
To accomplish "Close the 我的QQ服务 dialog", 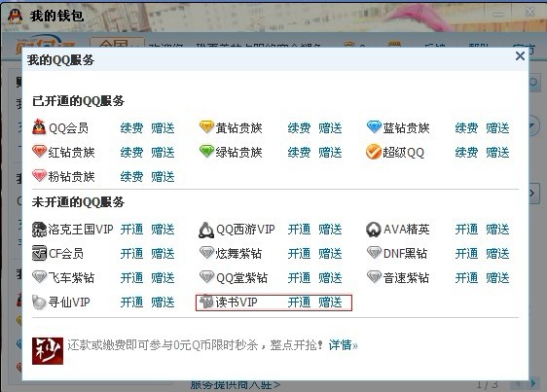I will 520,55.
